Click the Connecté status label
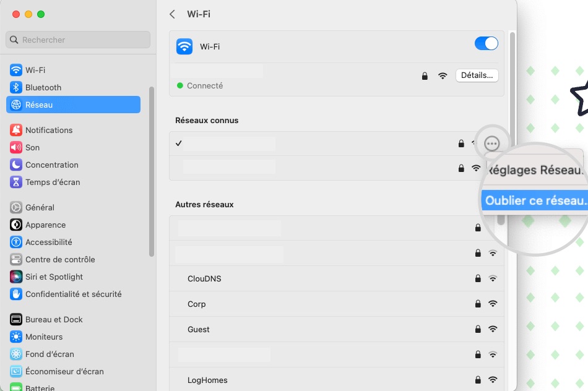Screen dimensions: 588x391 [x=205, y=85]
